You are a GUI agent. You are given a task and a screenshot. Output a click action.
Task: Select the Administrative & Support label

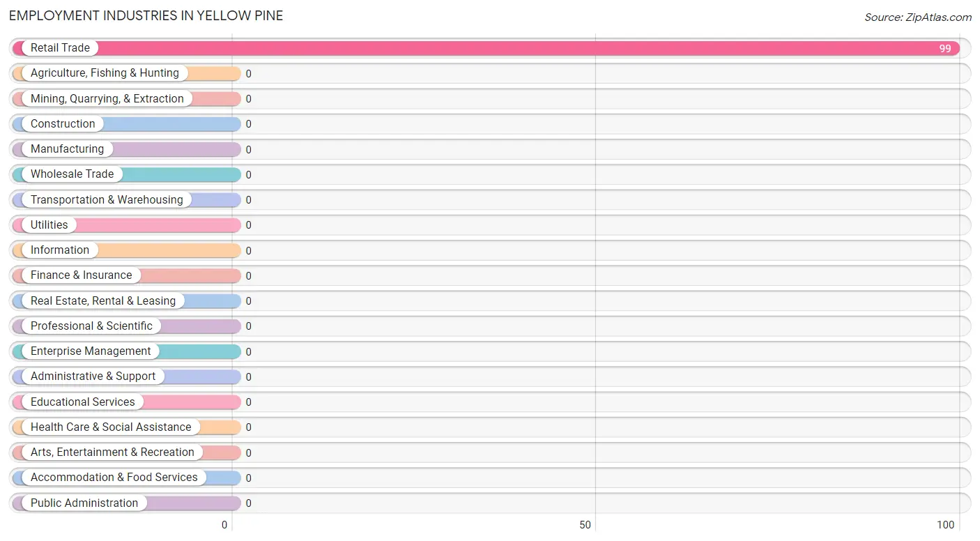click(93, 376)
